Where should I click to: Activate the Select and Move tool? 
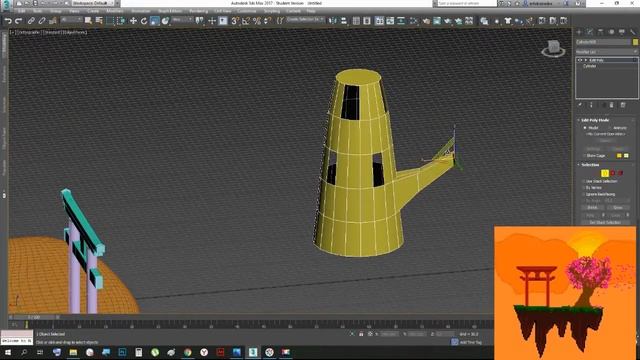[133, 20]
